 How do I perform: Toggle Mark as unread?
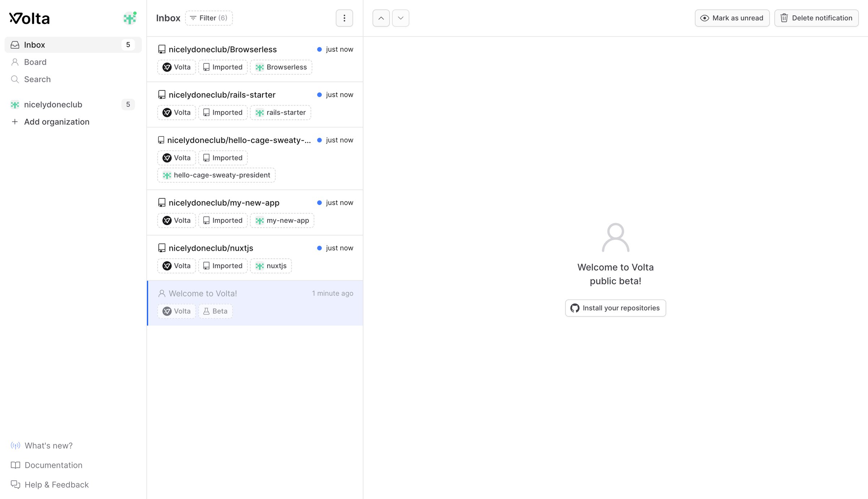[x=732, y=18]
